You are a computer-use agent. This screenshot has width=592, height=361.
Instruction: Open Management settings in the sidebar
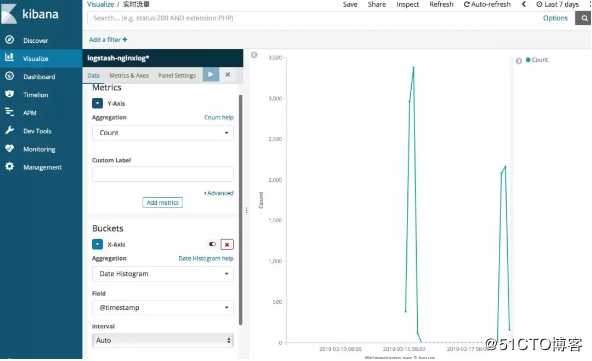(x=41, y=167)
